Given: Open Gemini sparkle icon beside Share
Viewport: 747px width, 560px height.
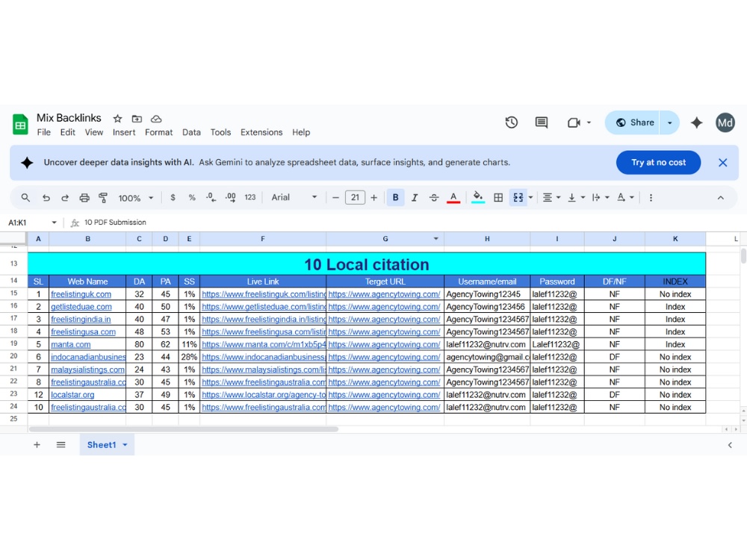Looking at the screenshot, I should coord(696,122).
